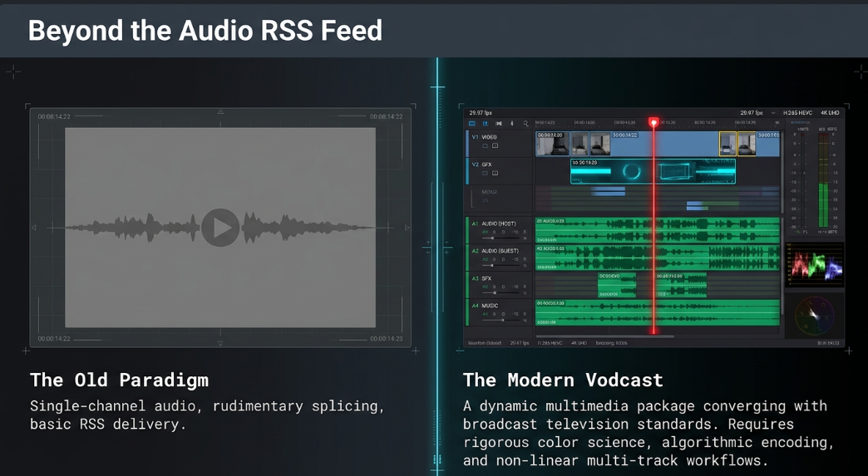Click the top triangle marker above the waveform frame
Screen dimensions: 868x476
tap(220, 111)
